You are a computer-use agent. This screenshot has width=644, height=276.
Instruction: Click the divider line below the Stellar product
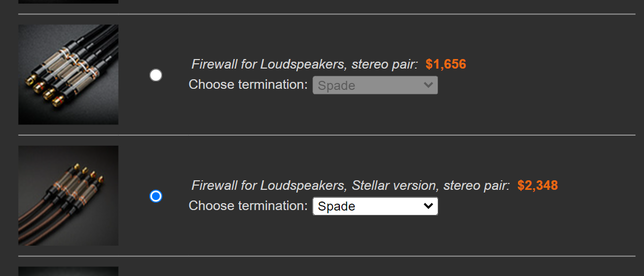[x=327, y=256]
